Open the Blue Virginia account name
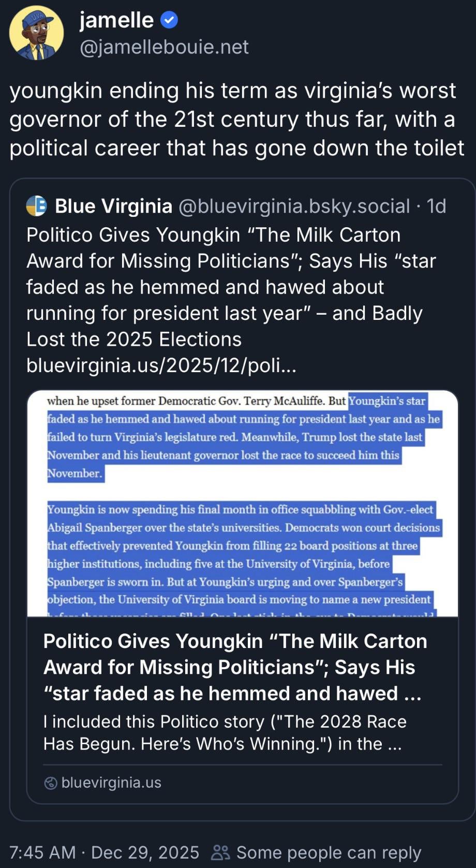 113,206
